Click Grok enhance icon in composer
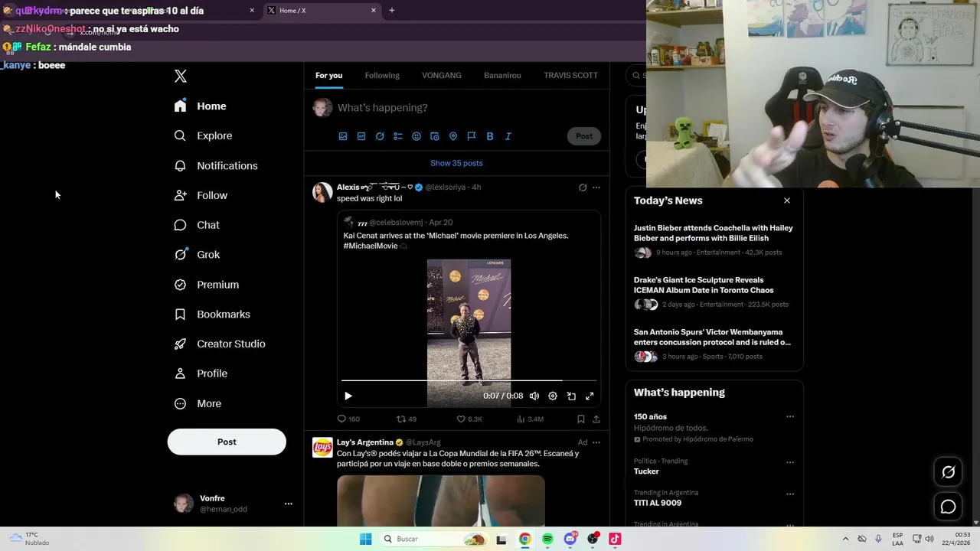 tap(380, 136)
